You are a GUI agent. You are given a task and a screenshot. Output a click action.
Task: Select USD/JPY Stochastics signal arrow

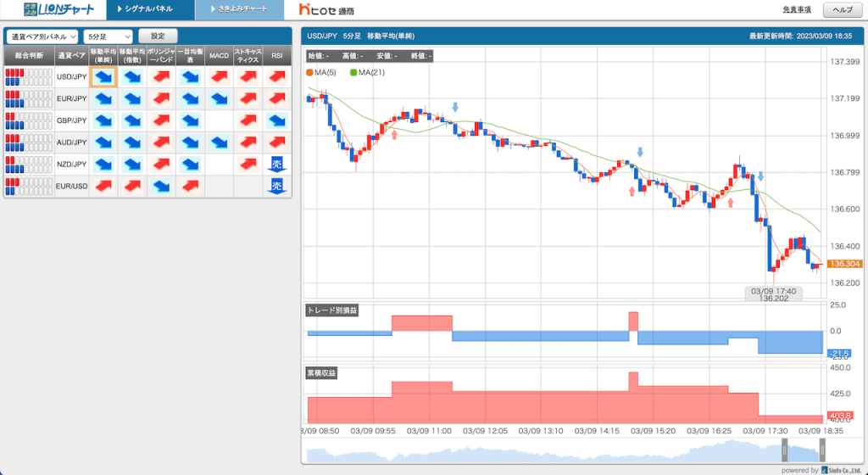(x=248, y=77)
